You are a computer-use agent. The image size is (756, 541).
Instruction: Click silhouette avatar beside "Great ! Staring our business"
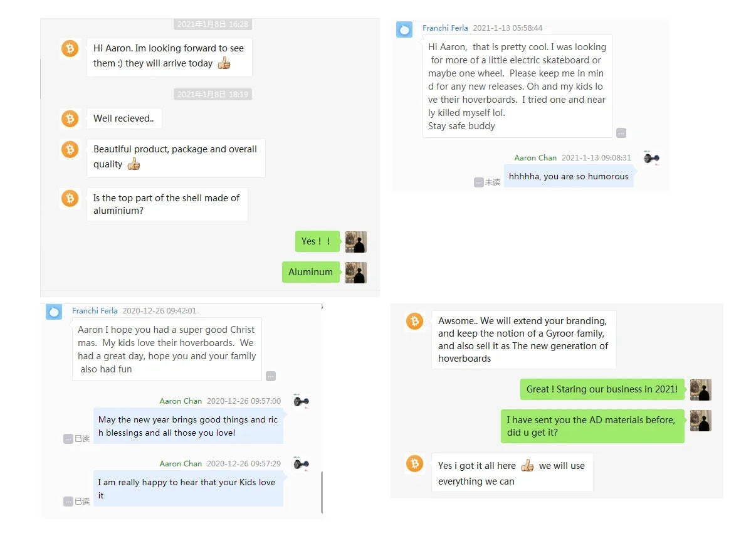701,389
